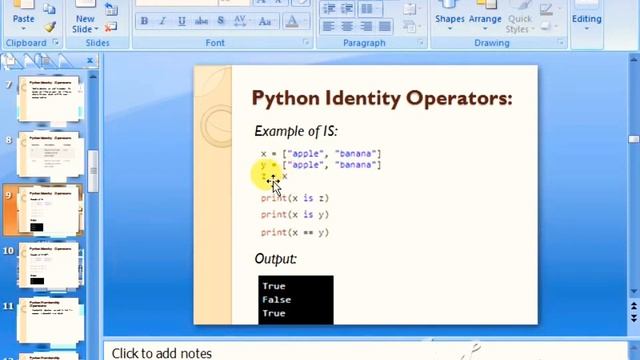This screenshot has height=360, width=640.
Task: Open the Shapes dropdown arrow
Action: (449, 29)
